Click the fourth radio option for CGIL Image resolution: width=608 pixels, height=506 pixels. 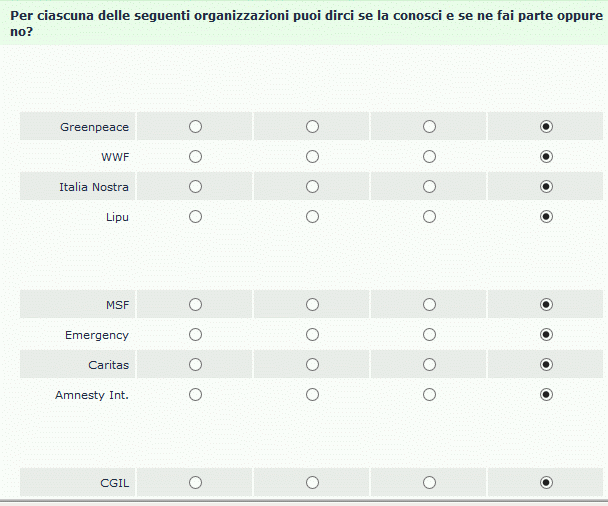[546, 483]
